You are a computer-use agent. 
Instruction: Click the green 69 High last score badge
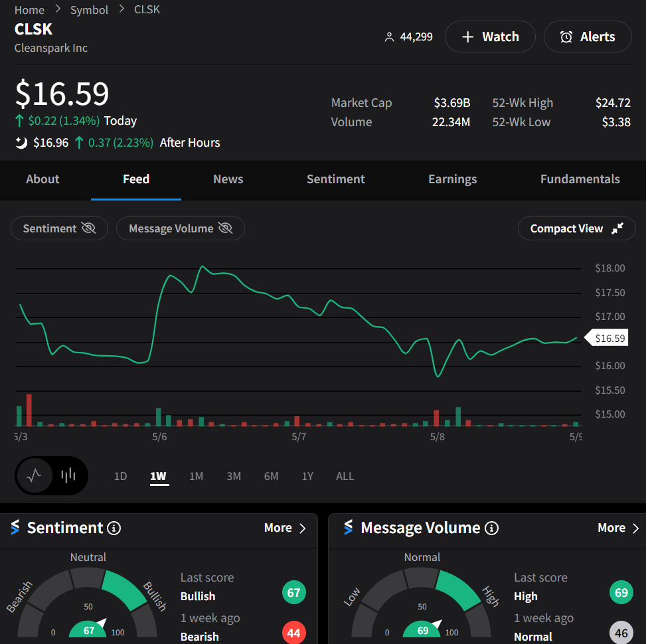tap(621, 592)
